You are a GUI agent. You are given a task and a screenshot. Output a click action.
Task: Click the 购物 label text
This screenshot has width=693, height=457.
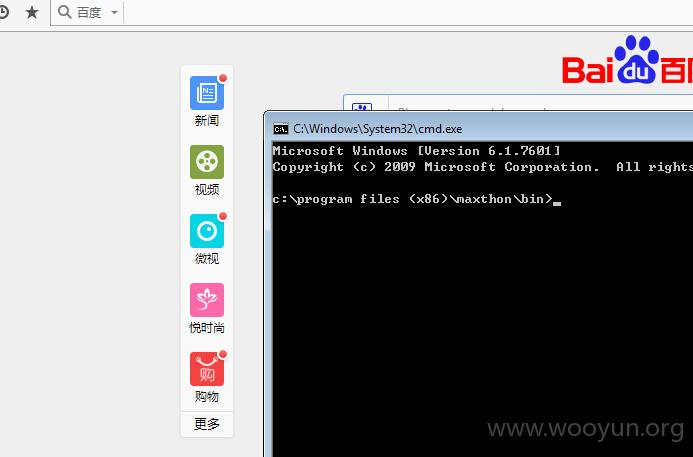click(207, 396)
